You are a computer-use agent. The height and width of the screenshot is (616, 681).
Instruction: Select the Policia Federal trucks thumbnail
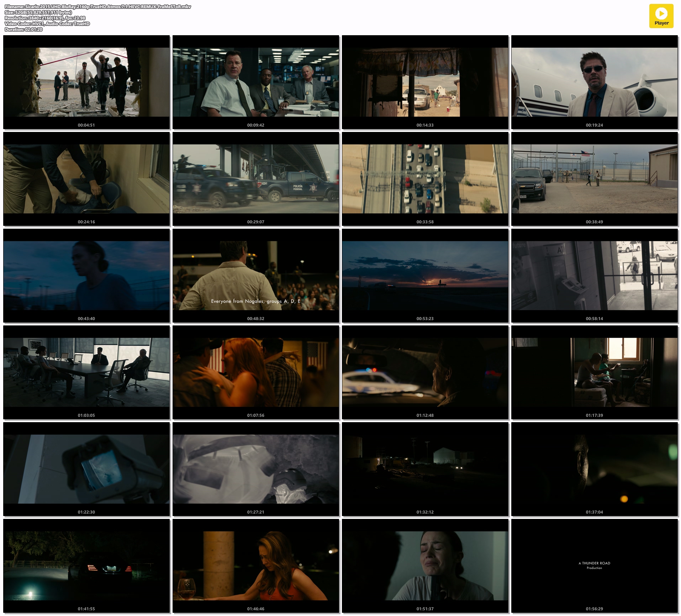256,179
